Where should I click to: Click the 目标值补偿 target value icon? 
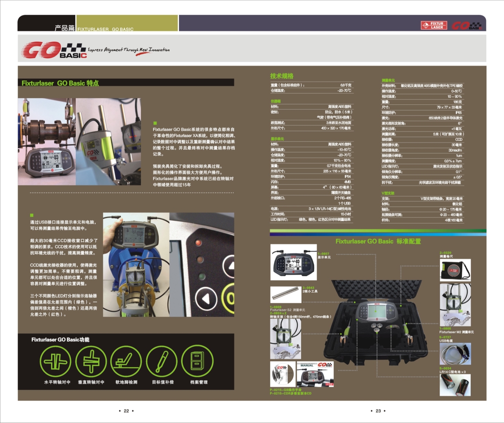click(162, 362)
